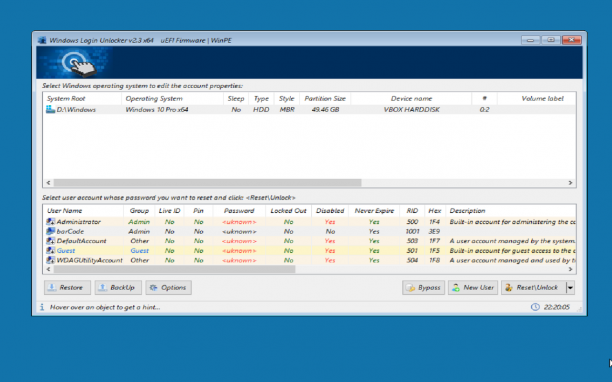The height and width of the screenshot is (382, 612).
Task: Click the Reset\Unlock button
Action: coord(534,288)
